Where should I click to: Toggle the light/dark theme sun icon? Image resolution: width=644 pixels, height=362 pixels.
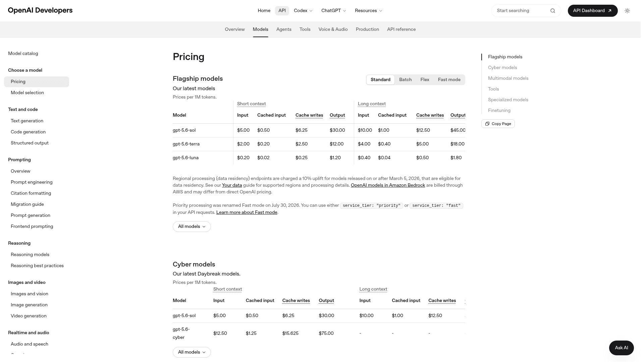627,11
